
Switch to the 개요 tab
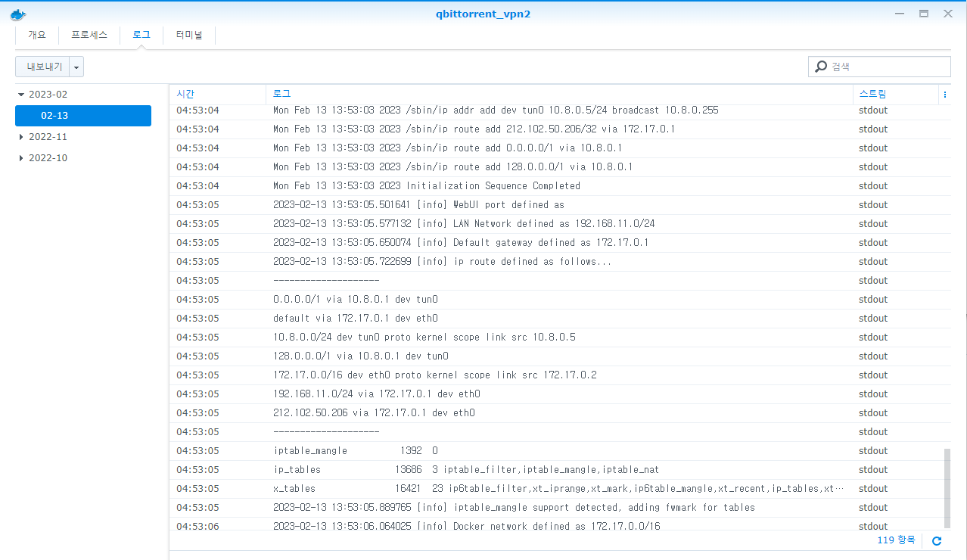pos(37,35)
